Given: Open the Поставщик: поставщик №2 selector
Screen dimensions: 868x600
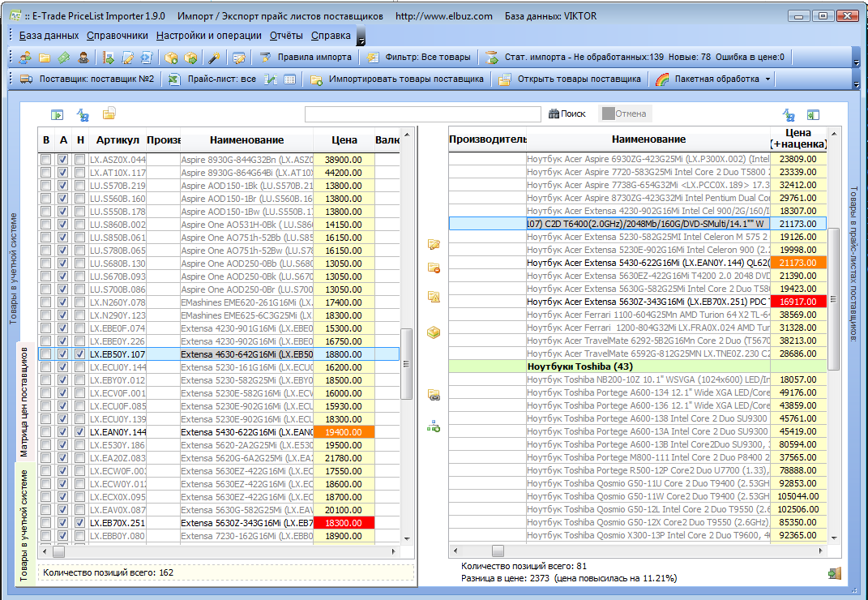Looking at the screenshot, I should [87, 79].
